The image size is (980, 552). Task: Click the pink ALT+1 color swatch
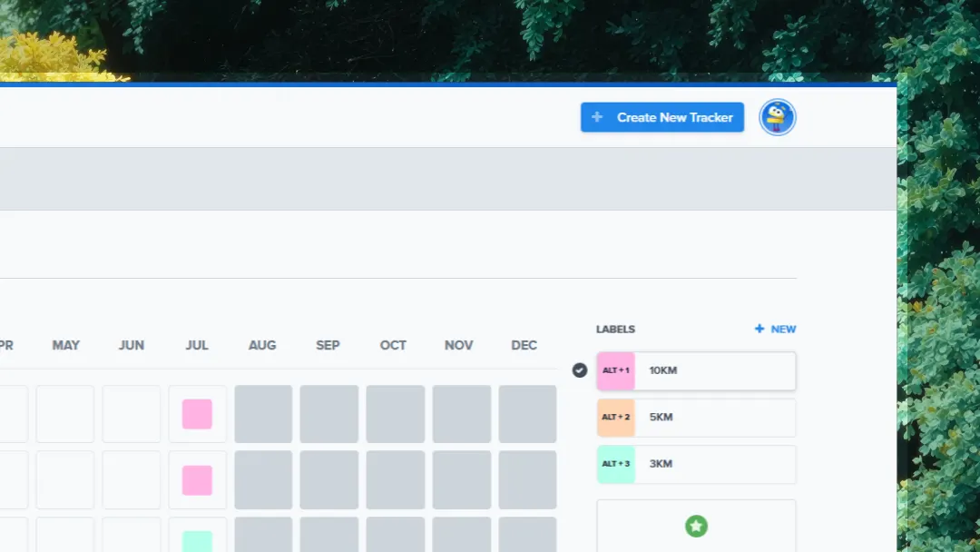tap(615, 370)
